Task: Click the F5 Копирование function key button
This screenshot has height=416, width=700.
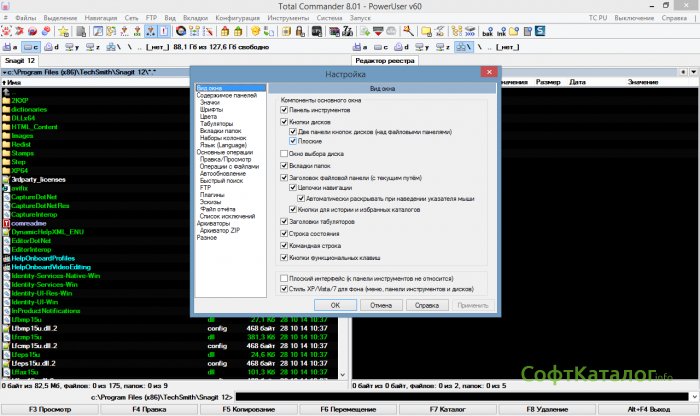Action: pos(249,410)
